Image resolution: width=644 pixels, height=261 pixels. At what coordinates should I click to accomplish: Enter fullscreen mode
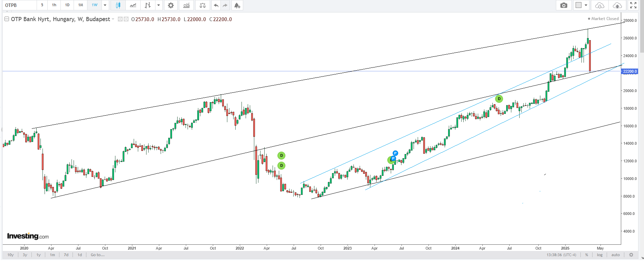click(x=633, y=5)
